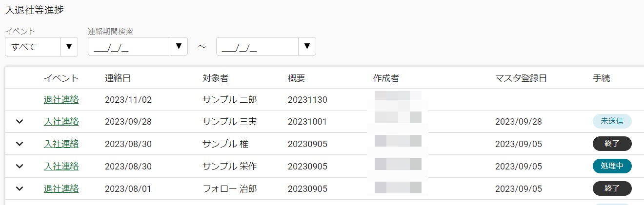Expand the フォロー 治郎 row chevron
The width and height of the screenshot is (644, 205).
tap(20, 189)
